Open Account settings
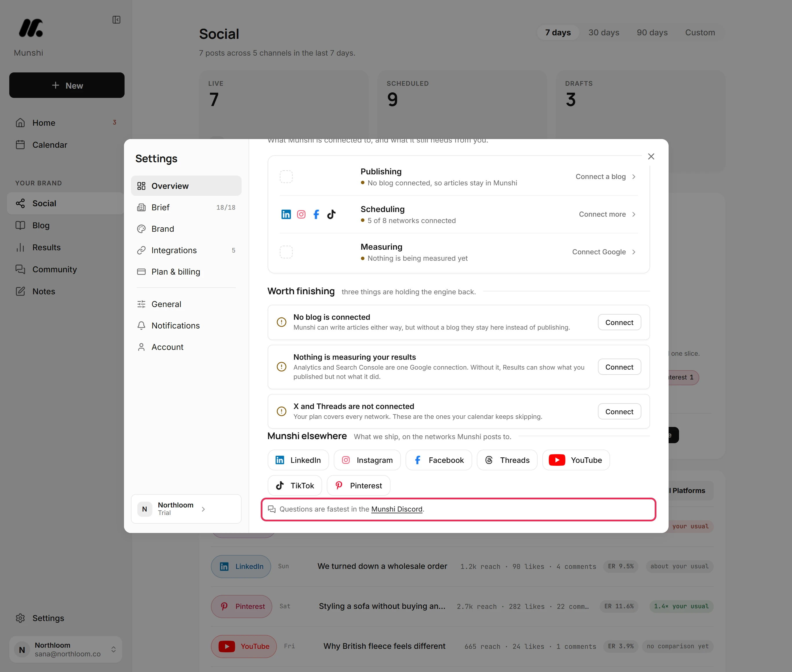792x672 pixels. coord(186,347)
